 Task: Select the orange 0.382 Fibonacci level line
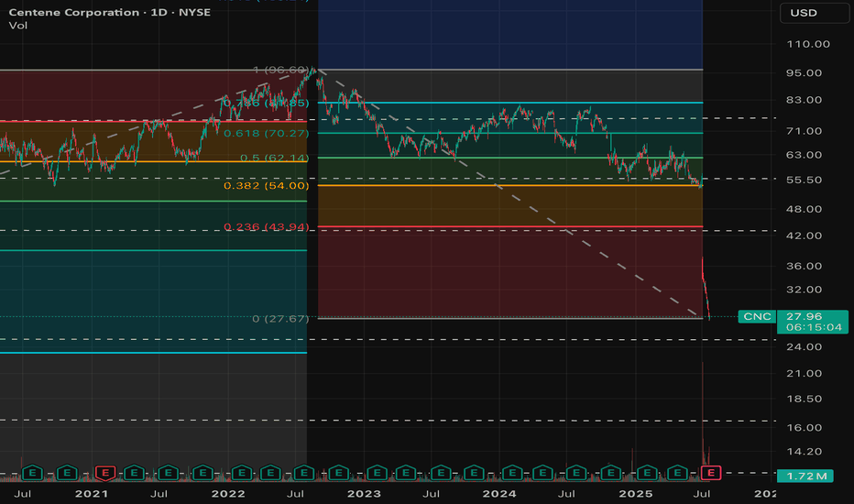510,186
